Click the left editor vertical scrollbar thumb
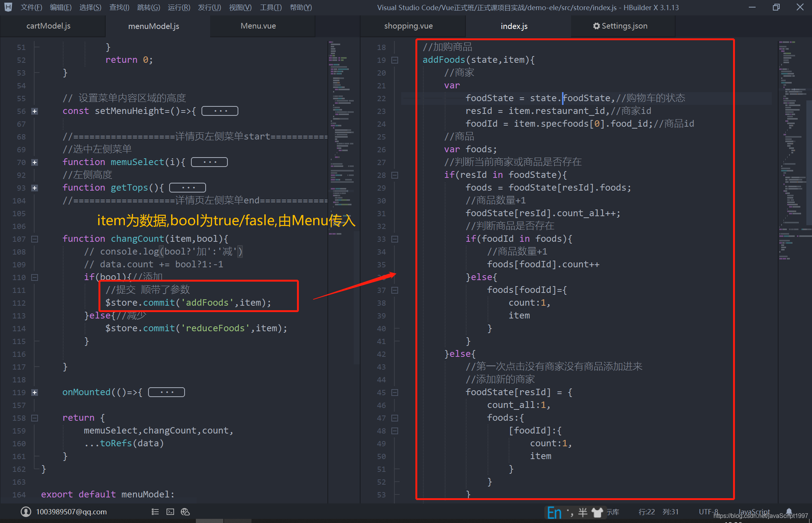 click(357, 297)
